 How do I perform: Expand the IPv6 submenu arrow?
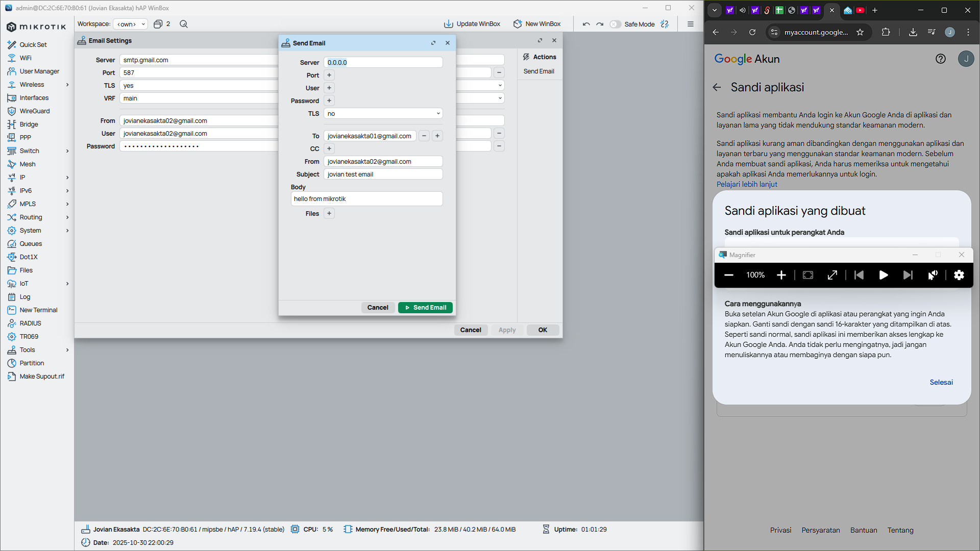click(67, 191)
